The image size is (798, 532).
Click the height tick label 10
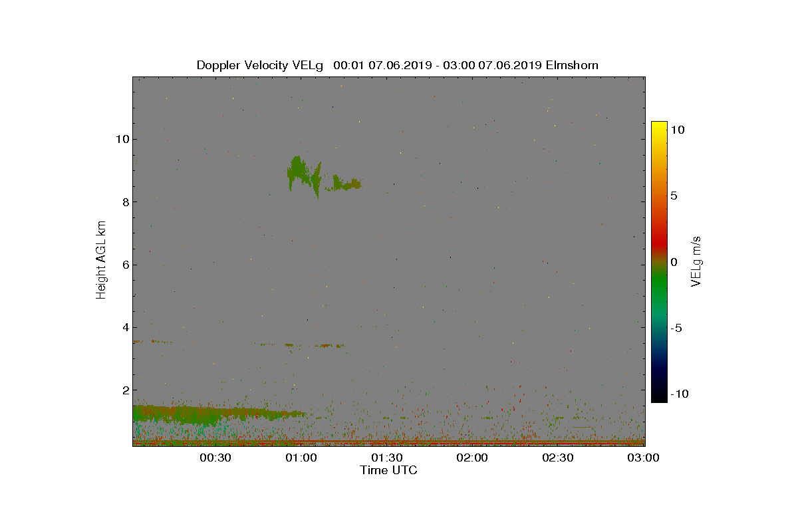point(122,139)
